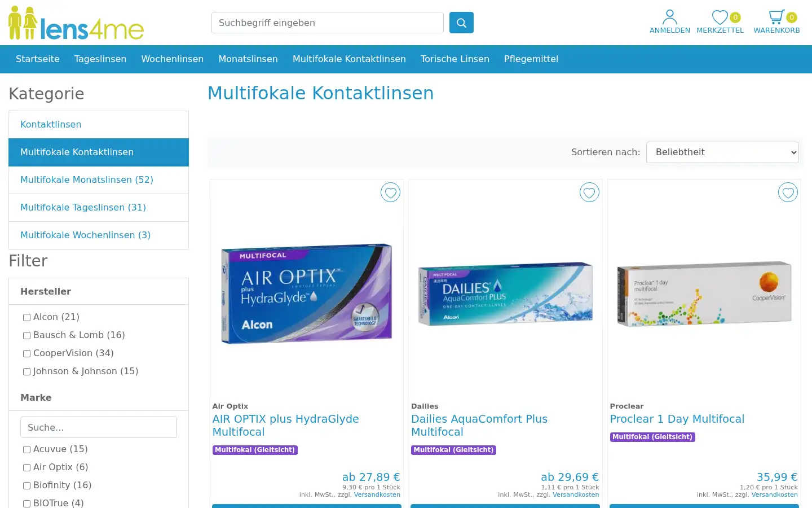Open Proclear 1 Day Multifocal title
The image size is (812, 508).
point(677,419)
